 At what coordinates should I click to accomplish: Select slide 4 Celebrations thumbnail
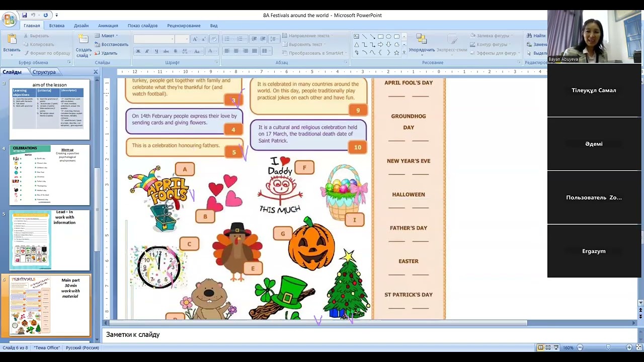click(x=49, y=175)
